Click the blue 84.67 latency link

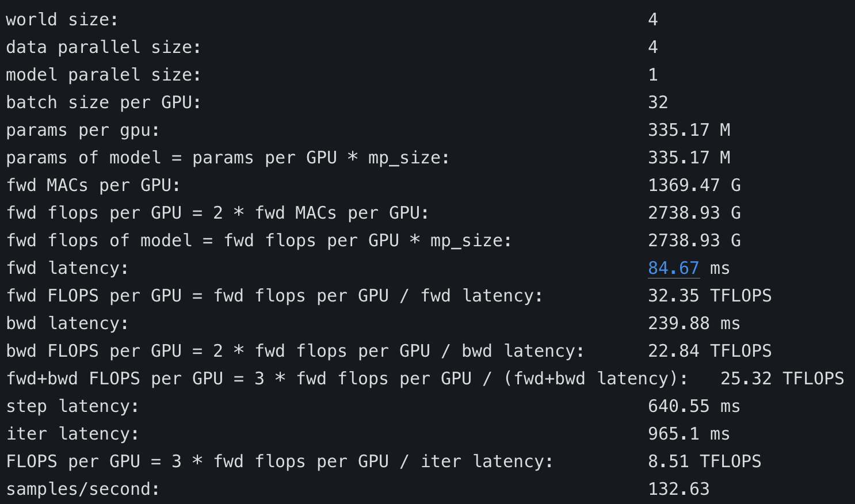673,268
